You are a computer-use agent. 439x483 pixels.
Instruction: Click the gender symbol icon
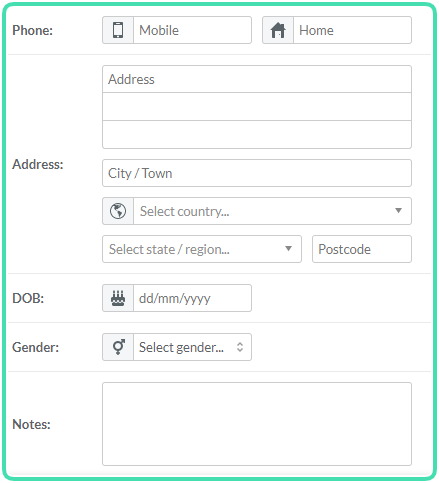point(118,347)
